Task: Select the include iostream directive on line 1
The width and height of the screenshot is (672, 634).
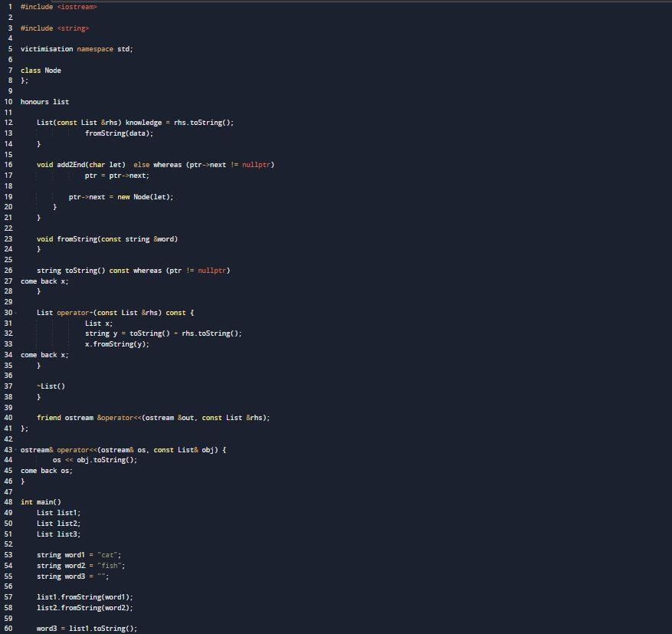Action: tap(58, 6)
